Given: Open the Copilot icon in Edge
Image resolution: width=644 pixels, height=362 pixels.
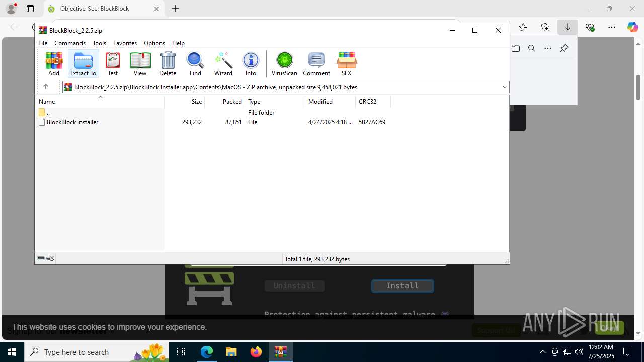Looking at the screenshot, I should point(632,27).
